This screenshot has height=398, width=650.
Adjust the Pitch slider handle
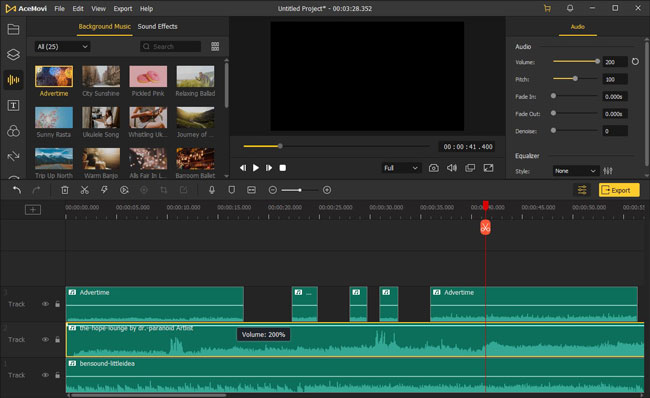(x=575, y=78)
